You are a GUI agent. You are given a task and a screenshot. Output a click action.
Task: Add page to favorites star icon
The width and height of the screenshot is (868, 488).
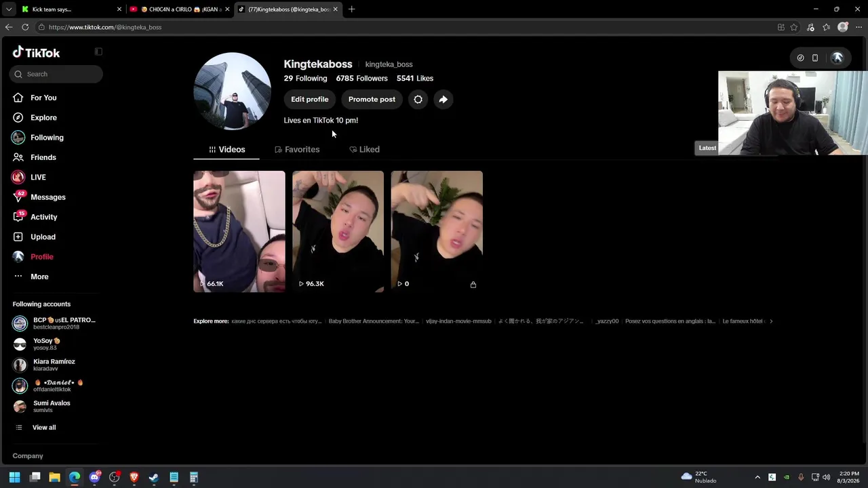pos(794,27)
